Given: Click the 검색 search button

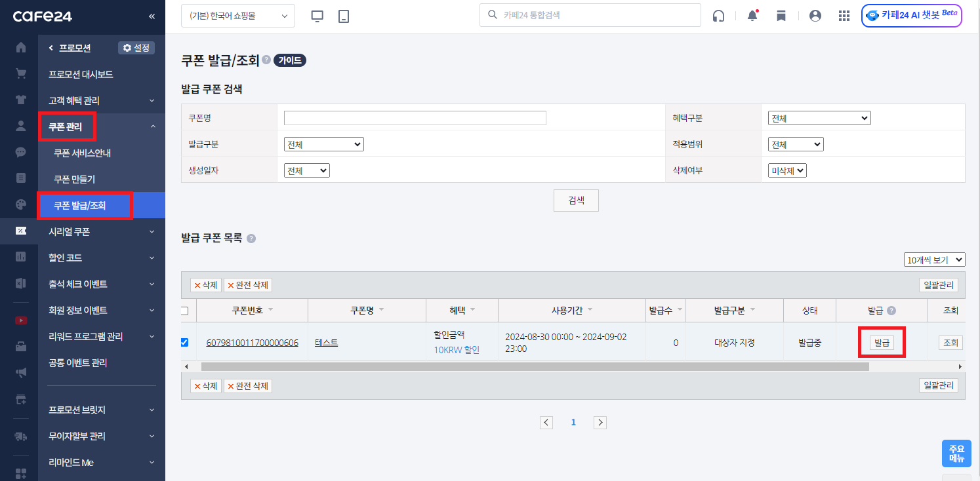Looking at the screenshot, I should pyautogui.click(x=577, y=201).
